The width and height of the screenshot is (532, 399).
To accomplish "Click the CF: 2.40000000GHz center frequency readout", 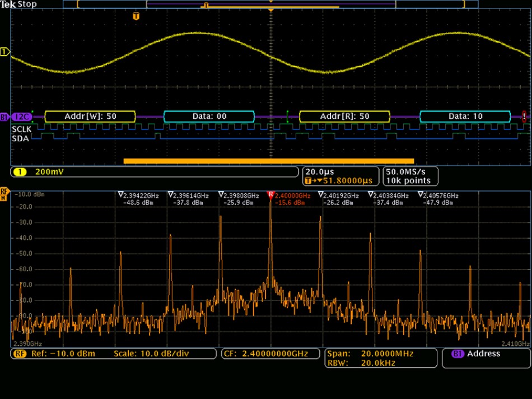I will 270,354.
